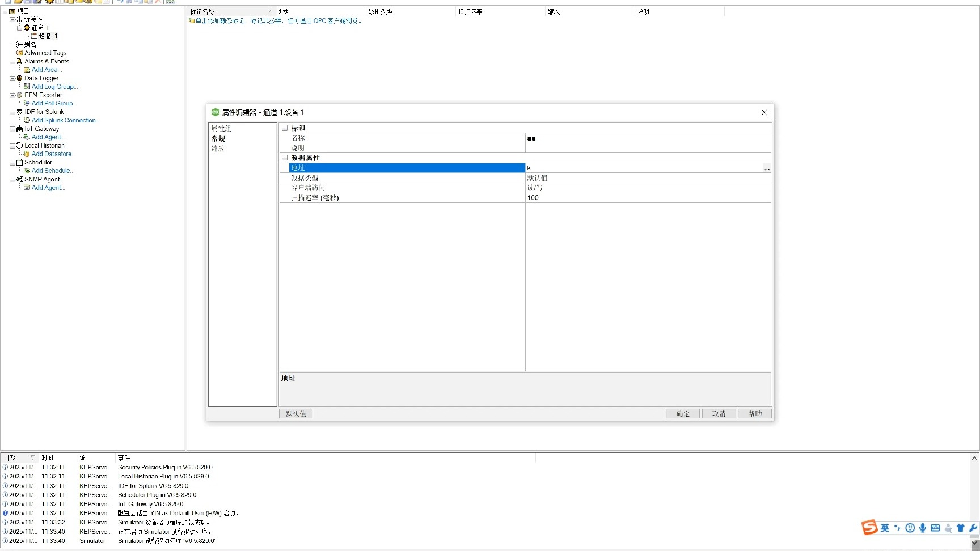Collapse the 连接性 connectivity node
Image resolution: width=980 pixels, height=551 pixels.
[x=12, y=19]
